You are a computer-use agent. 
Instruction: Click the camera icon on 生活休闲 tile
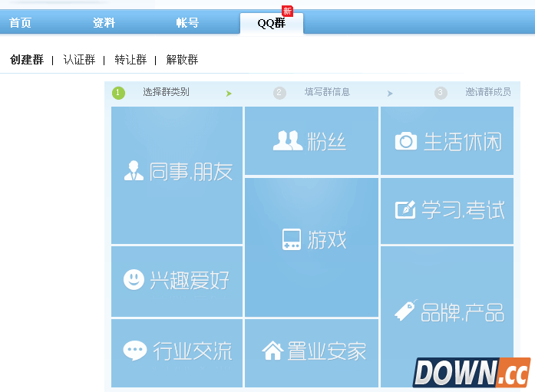tap(406, 141)
